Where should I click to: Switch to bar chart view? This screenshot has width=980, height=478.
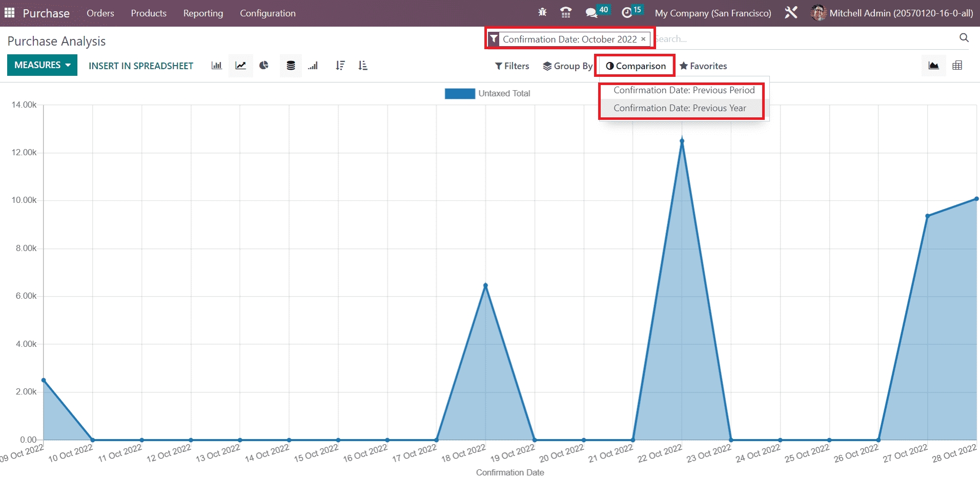pyautogui.click(x=216, y=66)
